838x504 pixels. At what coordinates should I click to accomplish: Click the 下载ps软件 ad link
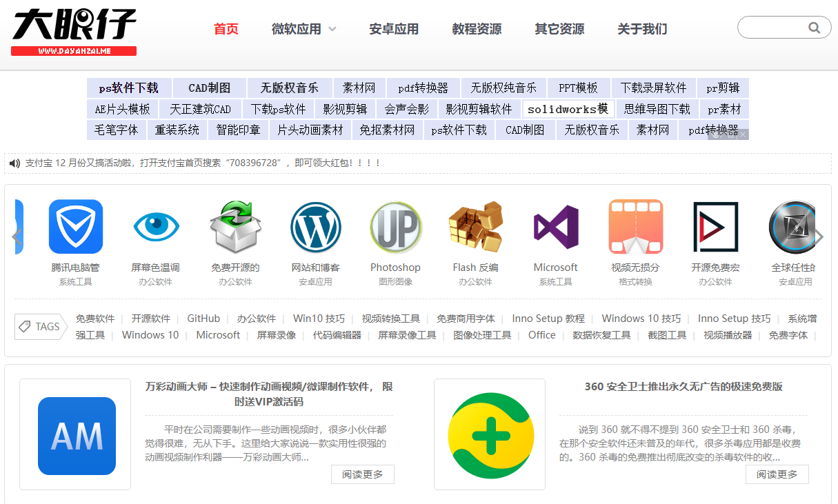click(x=278, y=109)
